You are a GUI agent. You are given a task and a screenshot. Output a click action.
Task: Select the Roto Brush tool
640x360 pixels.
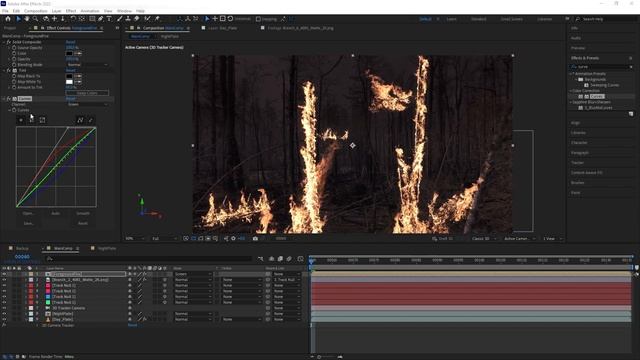click(x=147, y=19)
